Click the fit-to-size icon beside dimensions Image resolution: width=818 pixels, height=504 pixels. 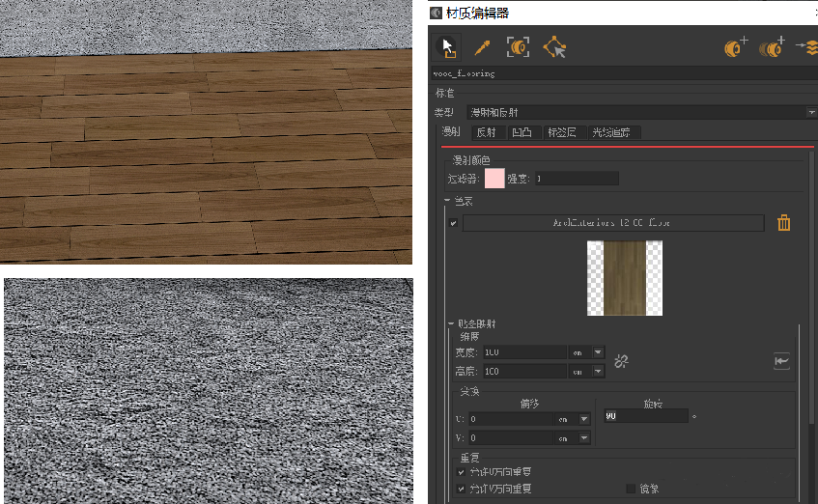click(781, 361)
